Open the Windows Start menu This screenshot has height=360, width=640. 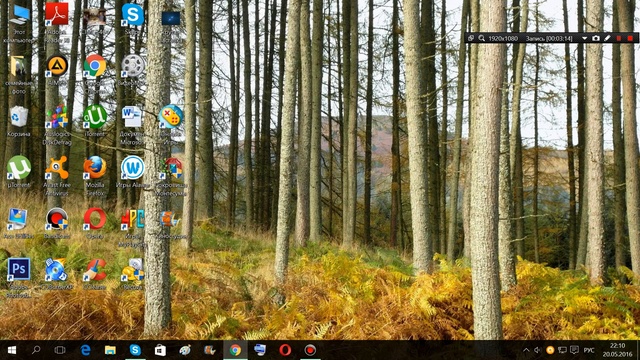point(11,350)
